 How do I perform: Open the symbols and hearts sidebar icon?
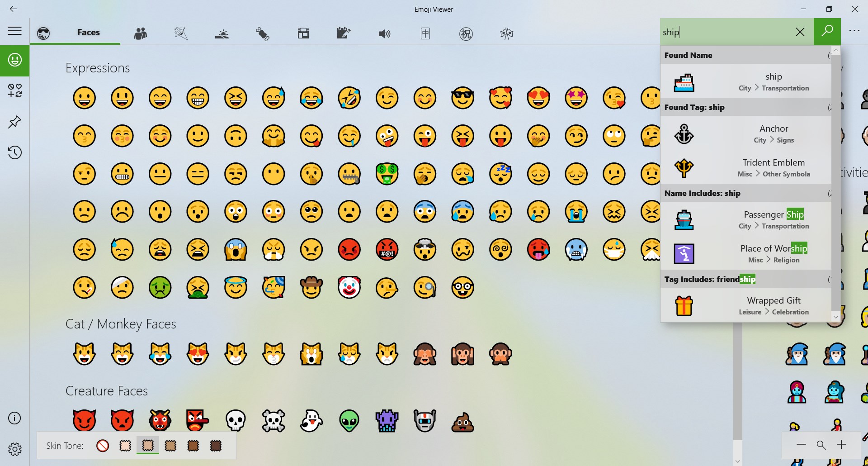click(x=14, y=90)
